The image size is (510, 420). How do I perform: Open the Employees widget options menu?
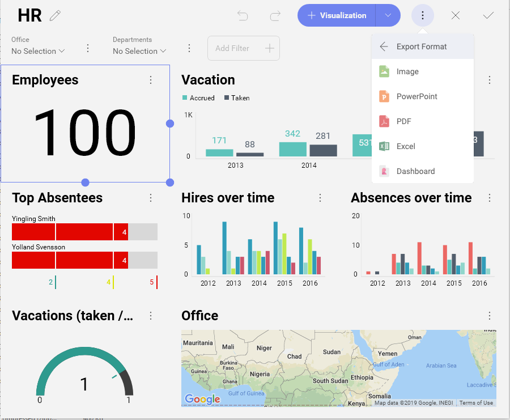click(x=151, y=80)
